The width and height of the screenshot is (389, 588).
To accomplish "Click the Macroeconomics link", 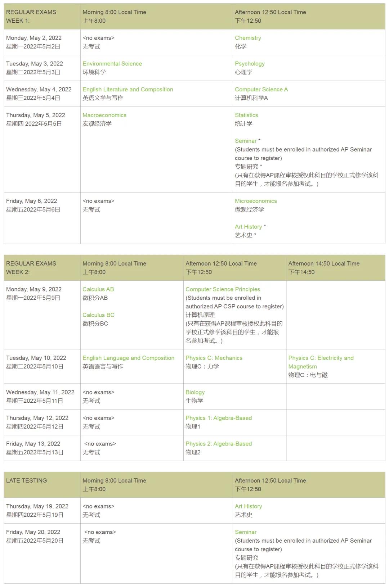I will pos(104,115).
